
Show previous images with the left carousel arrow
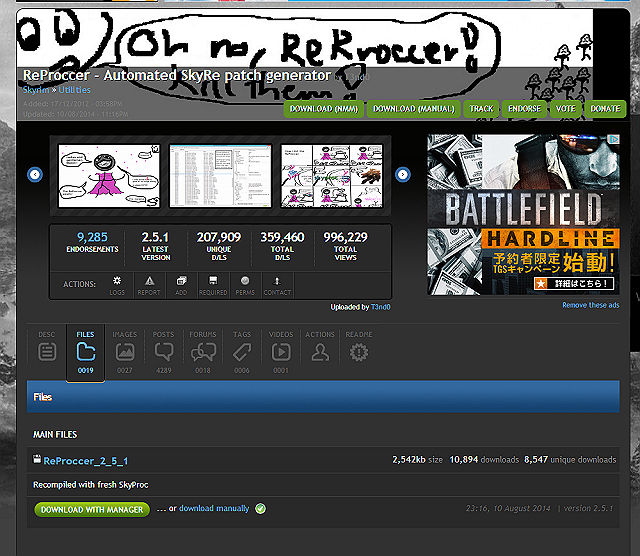click(35, 175)
